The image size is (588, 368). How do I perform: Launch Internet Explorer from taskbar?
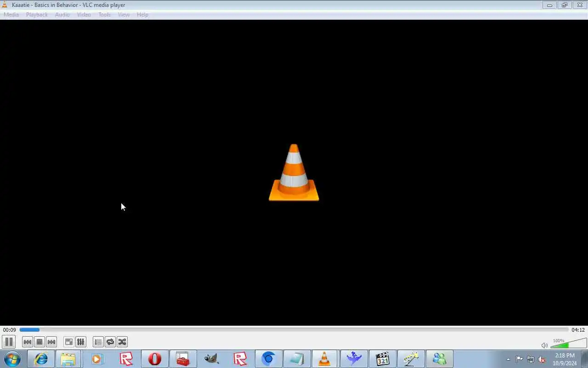pyautogui.click(x=41, y=359)
